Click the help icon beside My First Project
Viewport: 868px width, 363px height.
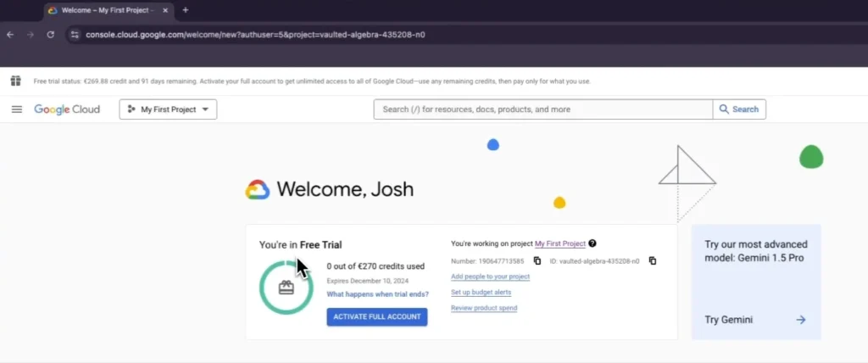pos(593,243)
